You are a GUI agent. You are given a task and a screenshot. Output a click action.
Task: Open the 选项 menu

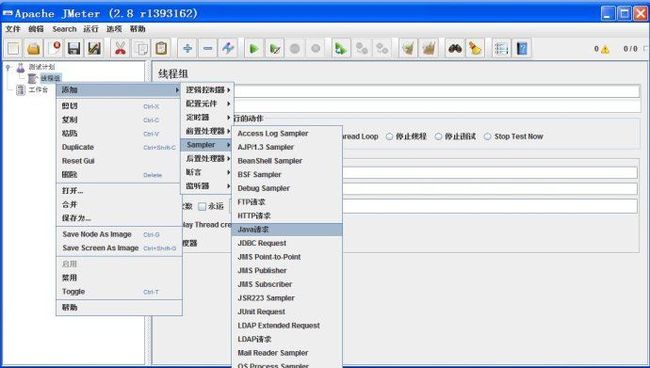(x=114, y=29)
